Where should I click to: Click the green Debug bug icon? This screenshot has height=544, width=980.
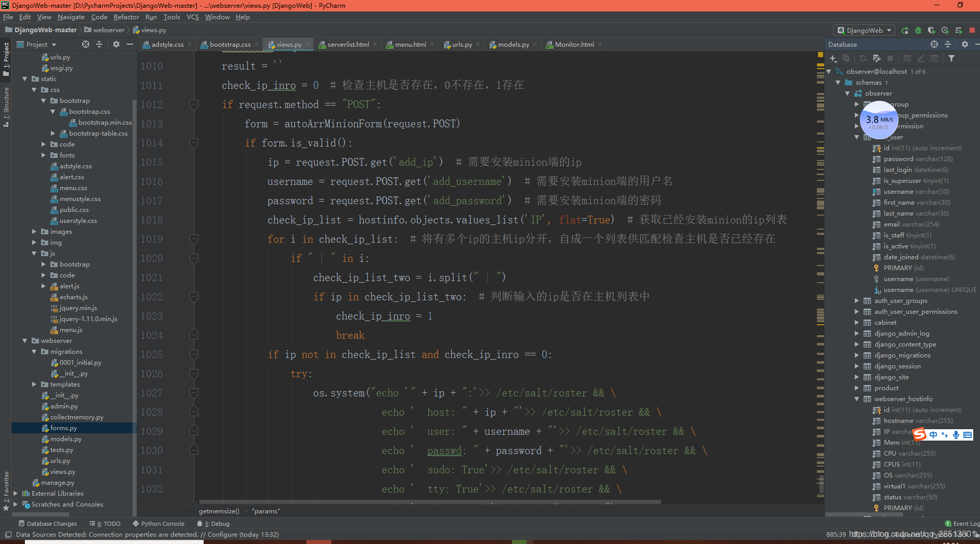918,31
